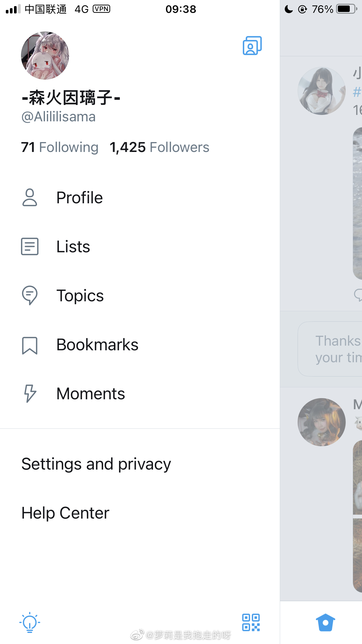This screenshot has height=644, width=362.
Task: Tap the Lists document icon
Action: (30, 246)
